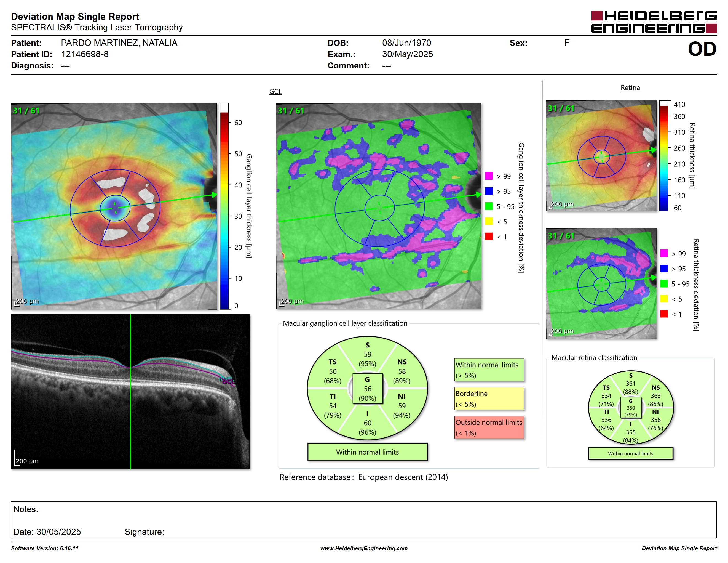This screenshot has height=563, width=728.
Task: Click the GCL global G value 56
Action: pyautogui.click(x=367, y=389)
